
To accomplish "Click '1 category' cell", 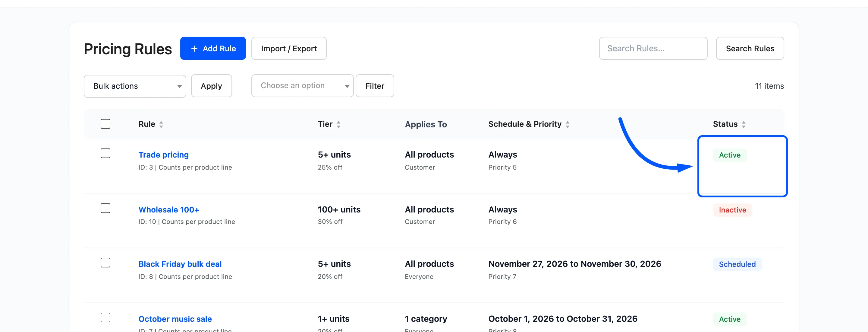I will pyautogui.click(x=426, y=319).
